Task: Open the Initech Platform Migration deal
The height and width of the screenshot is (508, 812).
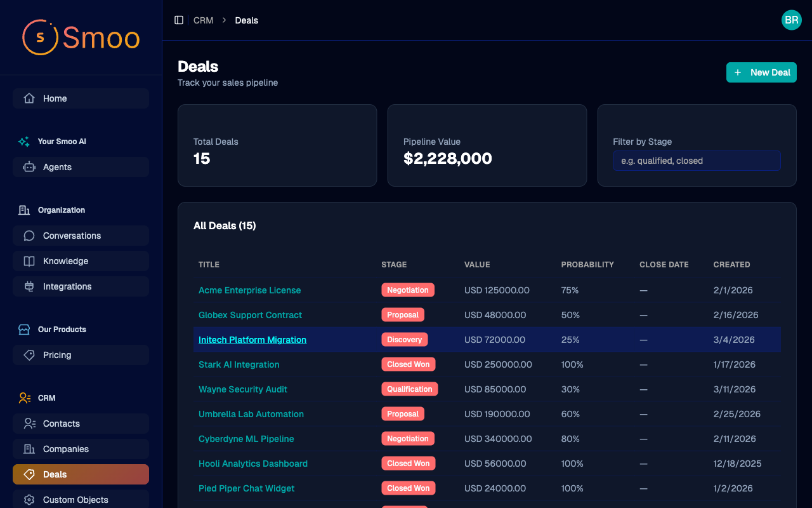Action: [x=252, y=340]
